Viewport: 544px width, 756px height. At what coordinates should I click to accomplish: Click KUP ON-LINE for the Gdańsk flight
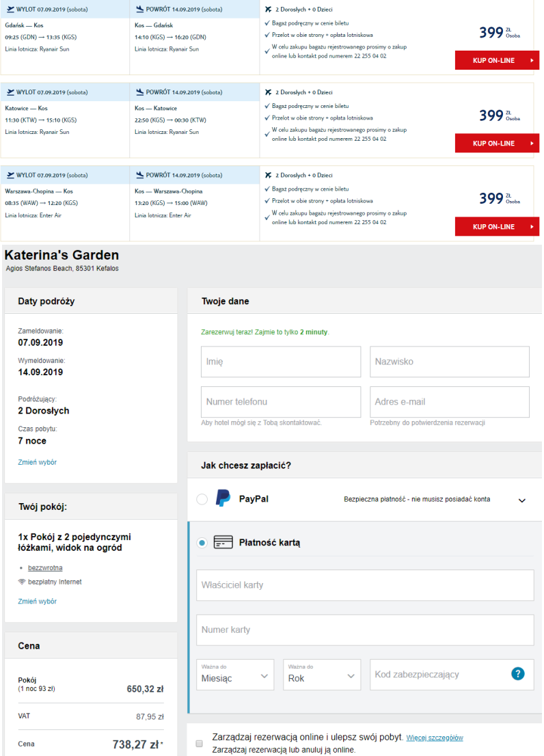coord(497,60)
